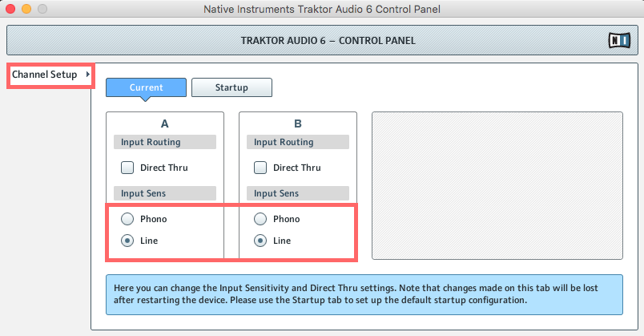Choose Line input for channel B
644x336 pixels.
[x=260, y=241]
